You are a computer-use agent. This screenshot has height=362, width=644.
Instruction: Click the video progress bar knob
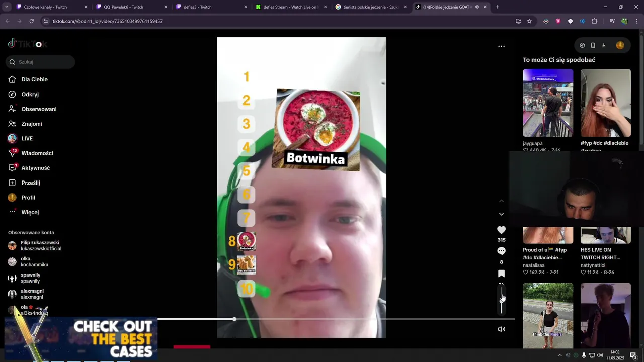(234, 319)
